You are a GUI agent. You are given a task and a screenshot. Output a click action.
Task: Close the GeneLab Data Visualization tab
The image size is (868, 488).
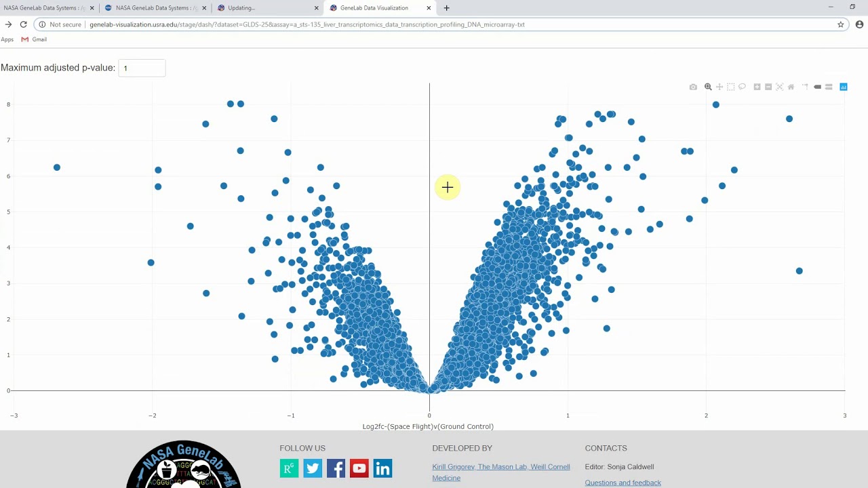pos(429,8)
